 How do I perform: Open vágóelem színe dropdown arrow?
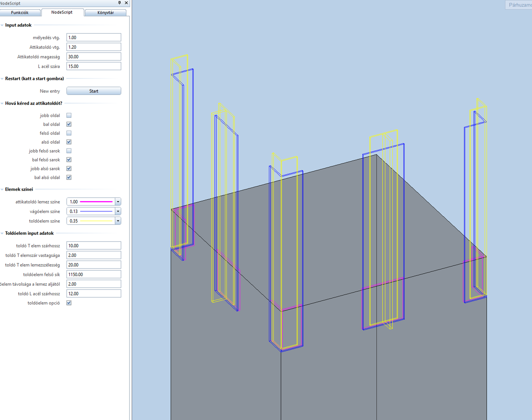tap(118, 211)
